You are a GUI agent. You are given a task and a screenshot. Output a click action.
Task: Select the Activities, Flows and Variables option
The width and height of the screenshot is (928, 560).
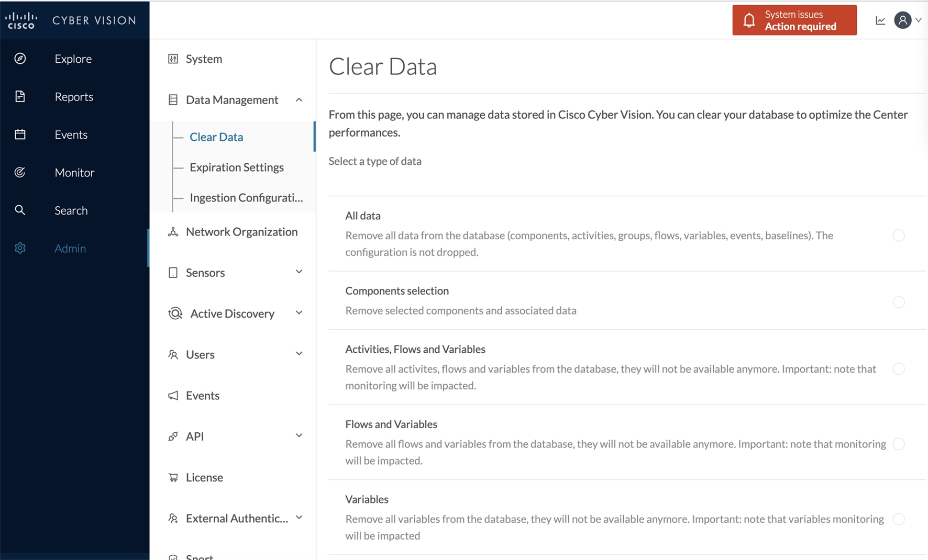pos(899,368)
